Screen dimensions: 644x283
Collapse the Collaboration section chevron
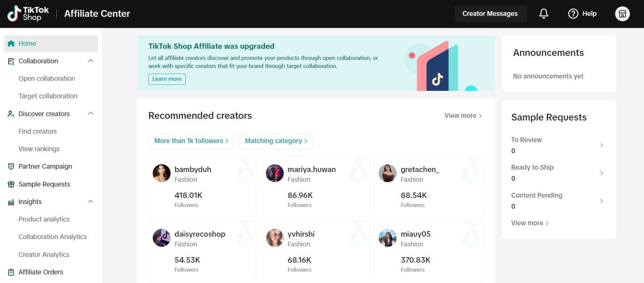[x=90, y=61]
